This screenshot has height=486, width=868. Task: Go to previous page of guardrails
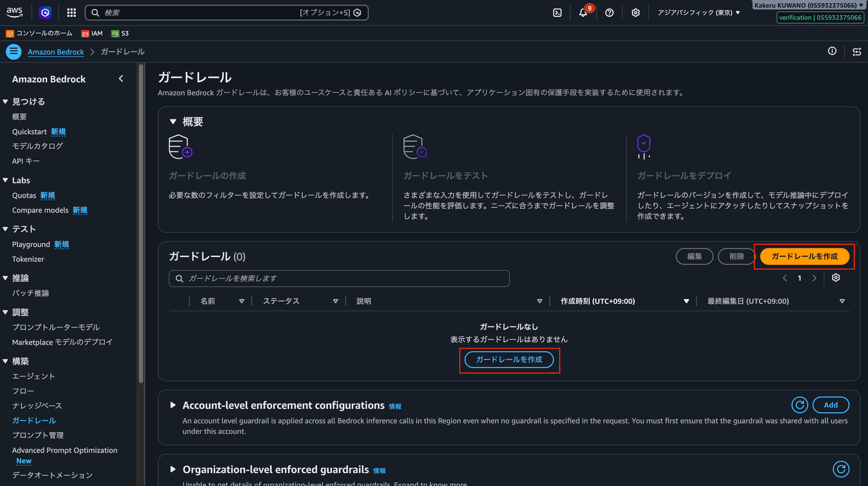784,278
